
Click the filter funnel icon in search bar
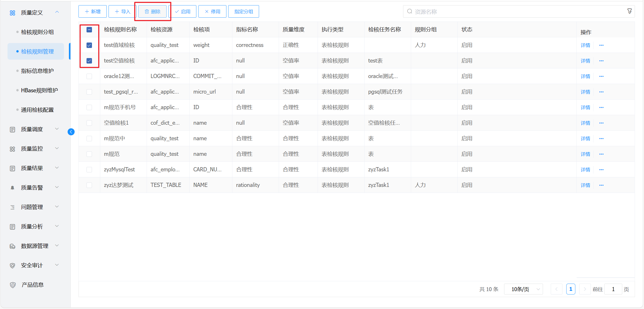point(629,11)
